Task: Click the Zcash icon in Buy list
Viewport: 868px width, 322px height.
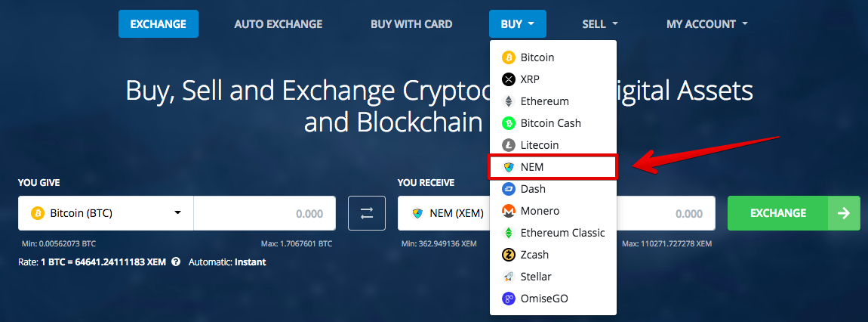Action: tap(508, 255)
